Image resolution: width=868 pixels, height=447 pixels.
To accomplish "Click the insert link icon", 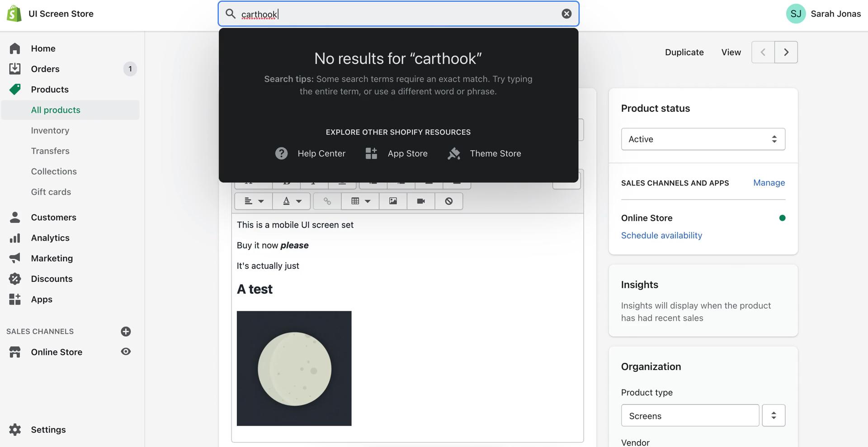I will 327,201.
